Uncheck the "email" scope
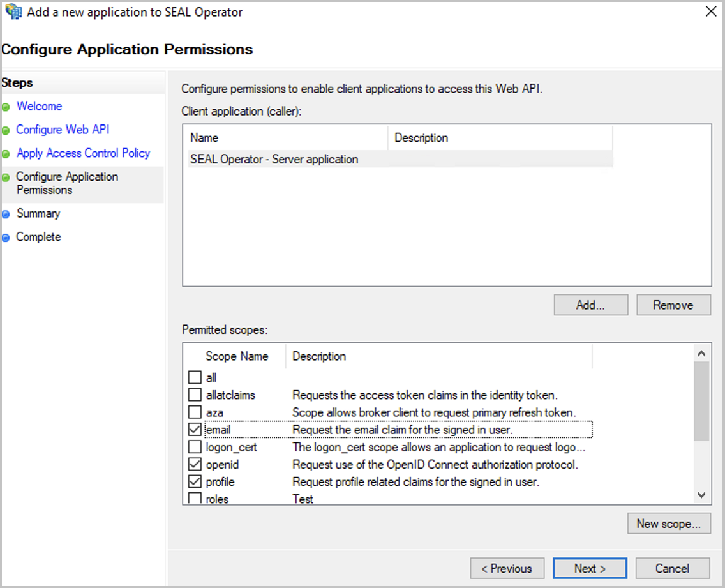 [195, 430]
